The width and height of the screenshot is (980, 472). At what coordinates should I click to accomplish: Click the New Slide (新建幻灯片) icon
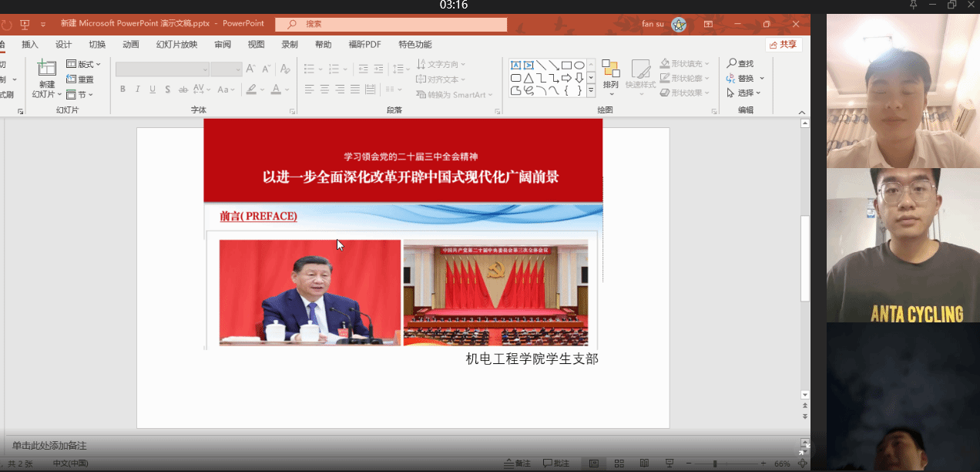47,69
